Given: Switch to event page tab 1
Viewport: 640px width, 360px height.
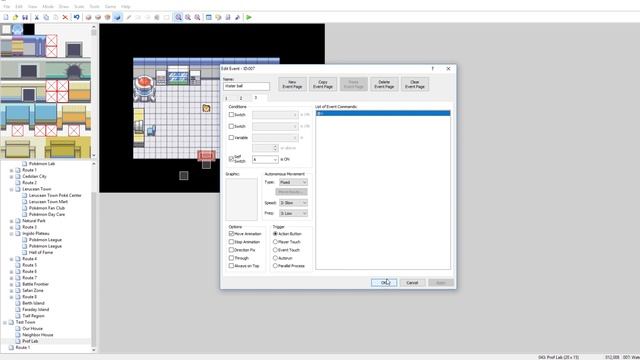Looking at the screenshot, I should 227,98.
